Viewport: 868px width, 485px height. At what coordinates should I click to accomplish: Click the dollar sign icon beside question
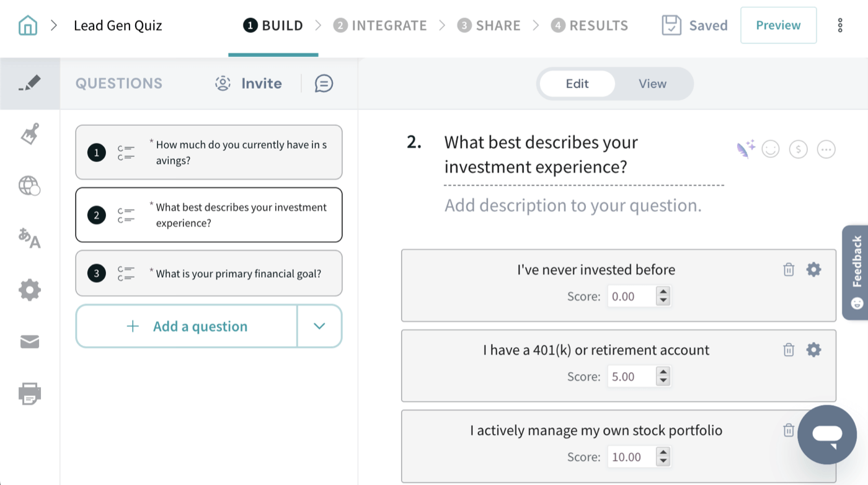(799, 149)
